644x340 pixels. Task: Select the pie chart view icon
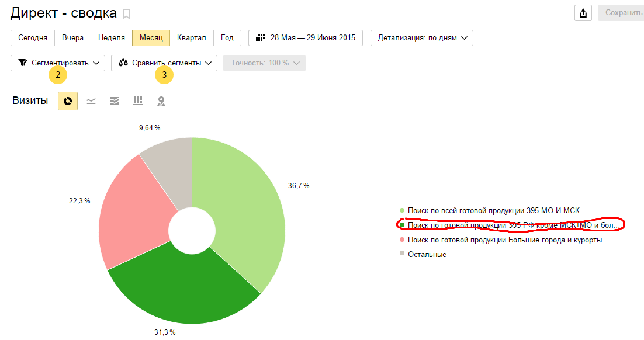68,101
